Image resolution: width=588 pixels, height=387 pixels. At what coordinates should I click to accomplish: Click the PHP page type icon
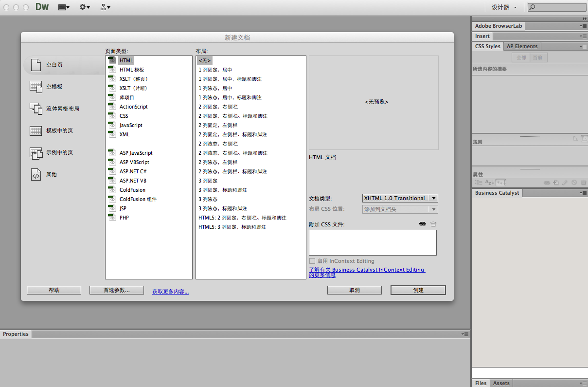(112, 218)
